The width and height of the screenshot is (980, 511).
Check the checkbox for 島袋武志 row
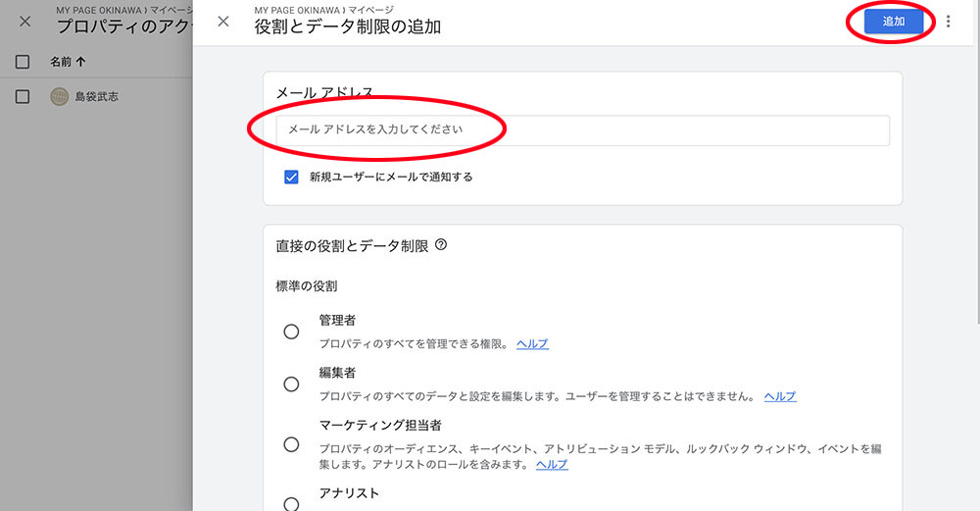(24, 97)
